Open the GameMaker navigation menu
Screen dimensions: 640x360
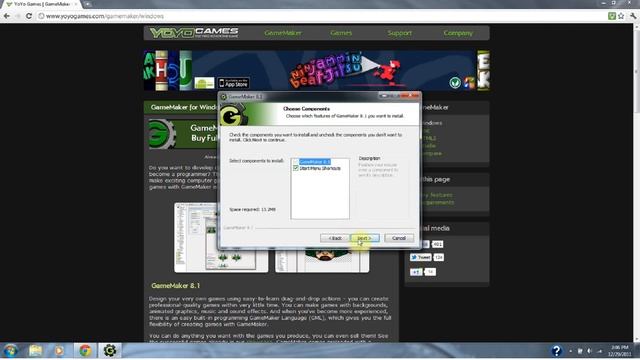[283, 33]
